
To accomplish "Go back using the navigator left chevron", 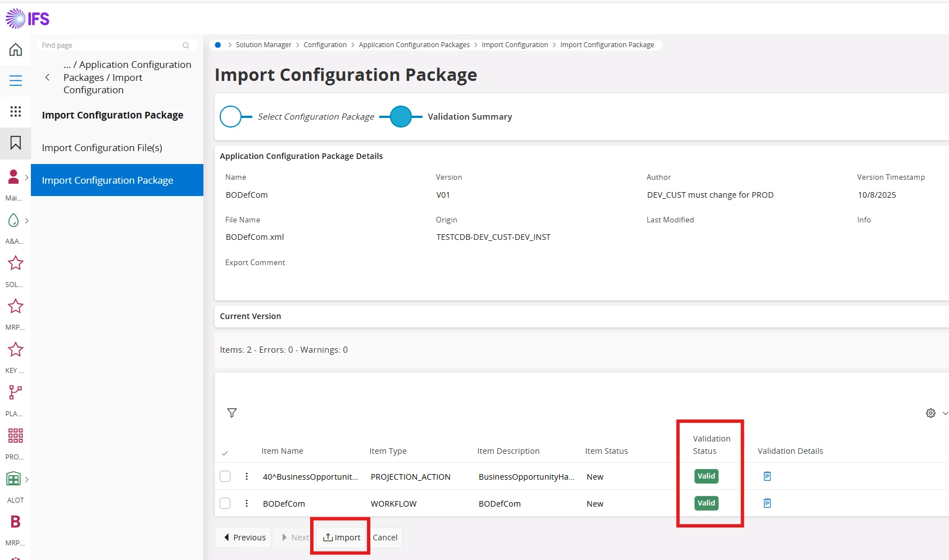I will tap(47, 78).
